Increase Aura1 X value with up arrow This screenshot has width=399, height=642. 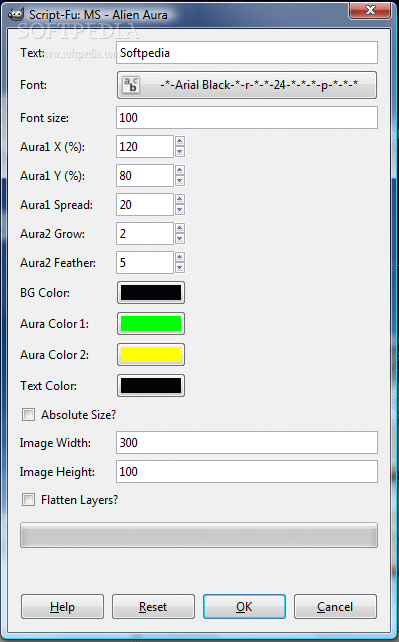click(180, 141)
